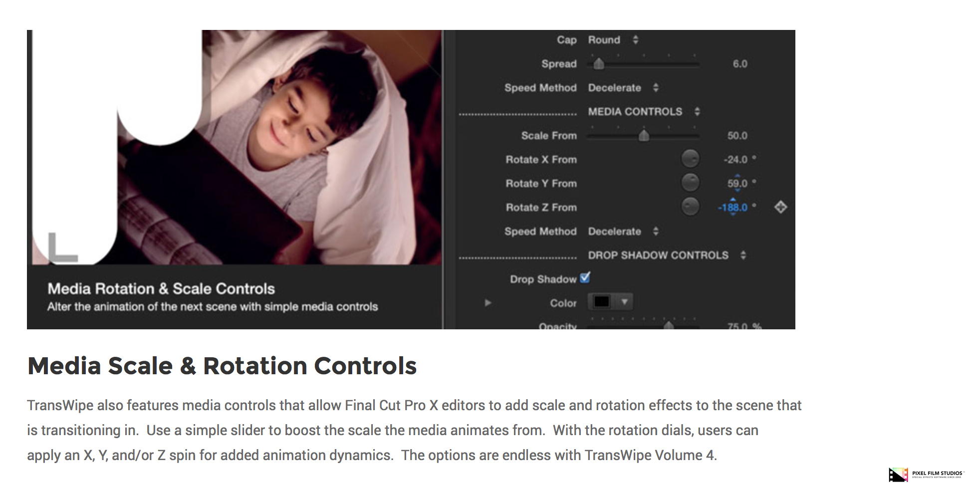
Task: Select the Rotate X From value -24.0
Action: point(735,160)
